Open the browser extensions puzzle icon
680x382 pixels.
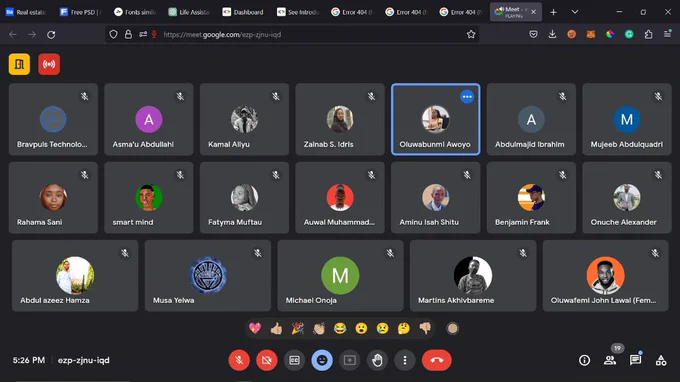click(x=648, y=34)
